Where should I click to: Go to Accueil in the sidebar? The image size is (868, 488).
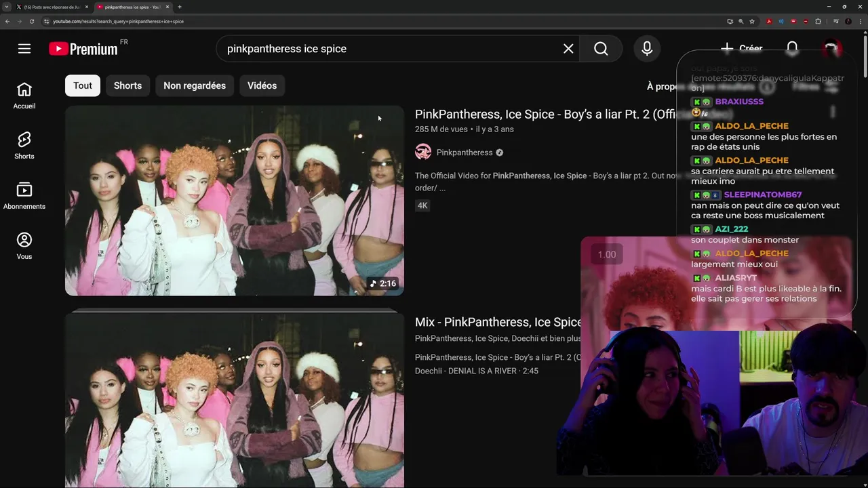[24, 96]
